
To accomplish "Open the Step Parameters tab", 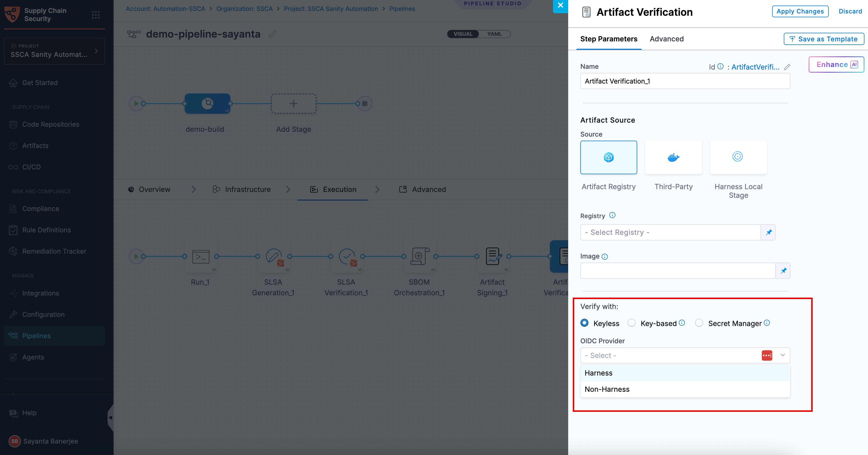I will click(609, 39).
